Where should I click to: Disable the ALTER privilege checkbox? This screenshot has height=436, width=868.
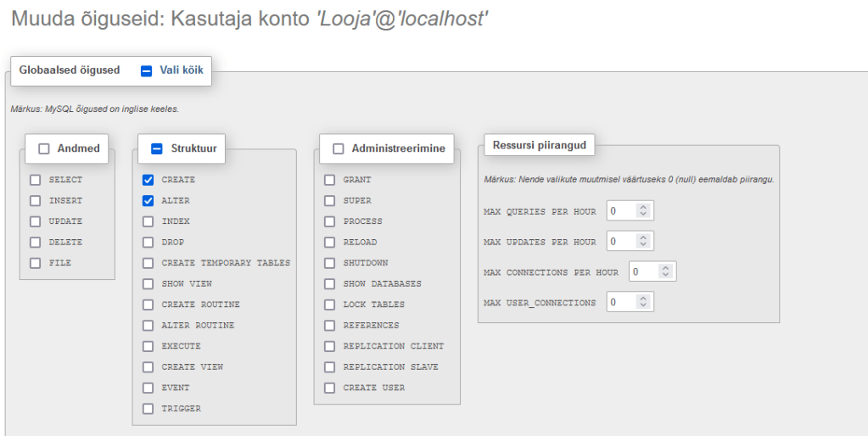[148, 201]
